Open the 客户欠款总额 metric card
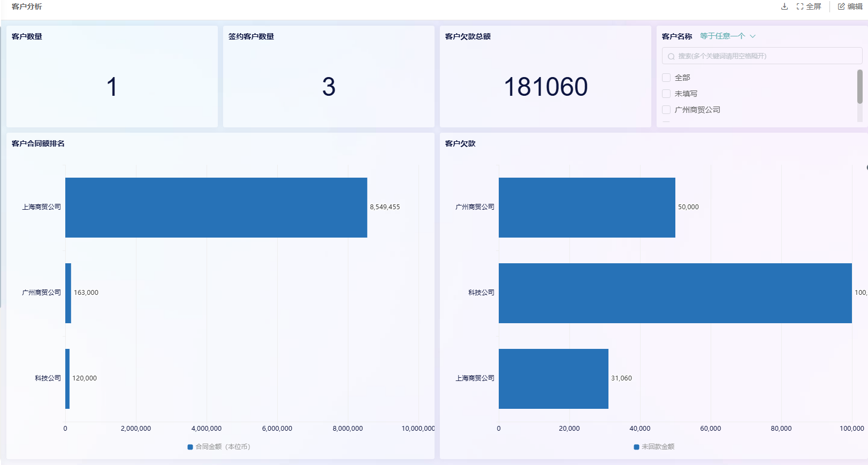This screenshot has width=868, height=465. click(545, 77)
